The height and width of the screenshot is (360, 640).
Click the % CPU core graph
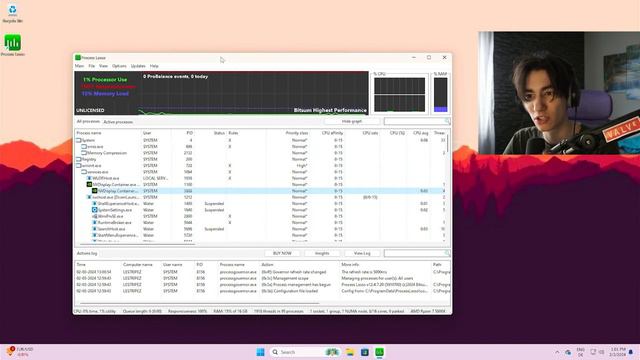pos(400,94)
